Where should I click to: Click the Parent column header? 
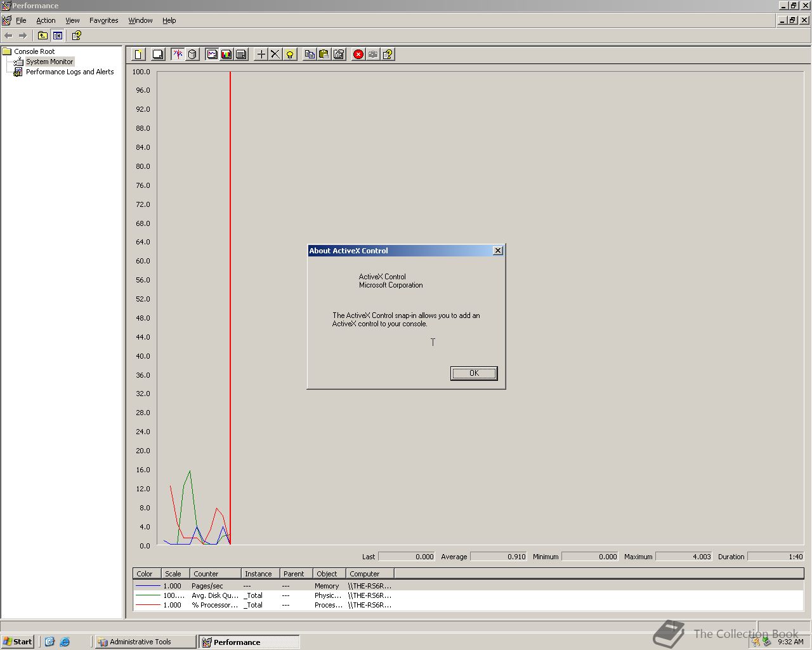(x=297, y=573)
